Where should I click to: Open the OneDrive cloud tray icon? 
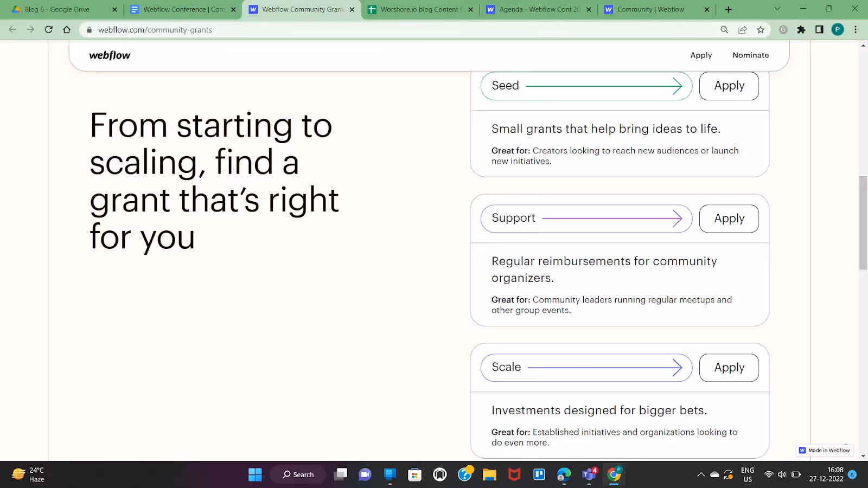coord(715,474)
